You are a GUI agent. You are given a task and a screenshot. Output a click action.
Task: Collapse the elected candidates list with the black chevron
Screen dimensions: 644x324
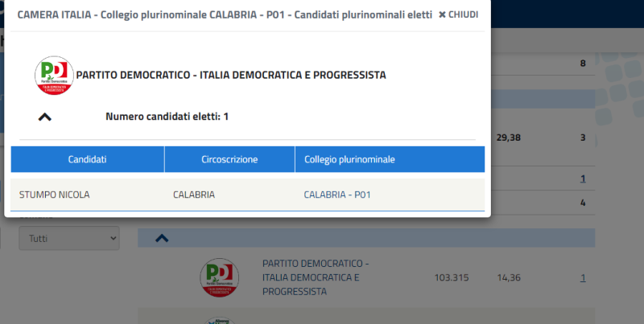45,117
